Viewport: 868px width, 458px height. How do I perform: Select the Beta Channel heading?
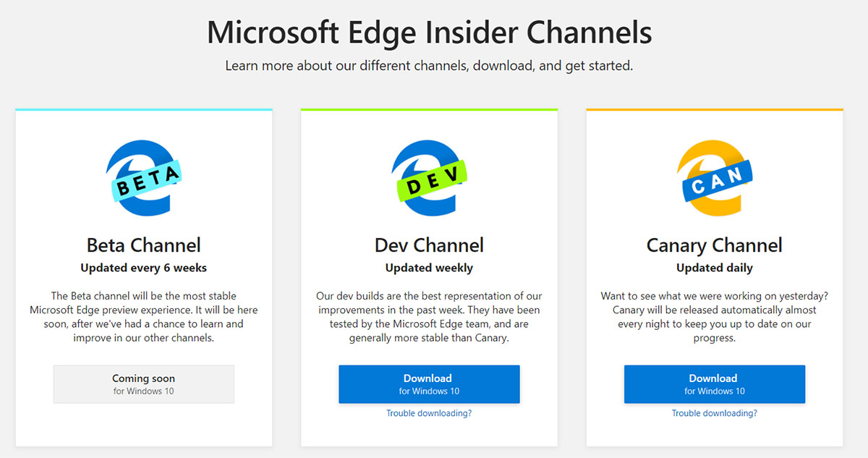click(x=144, y=245)
